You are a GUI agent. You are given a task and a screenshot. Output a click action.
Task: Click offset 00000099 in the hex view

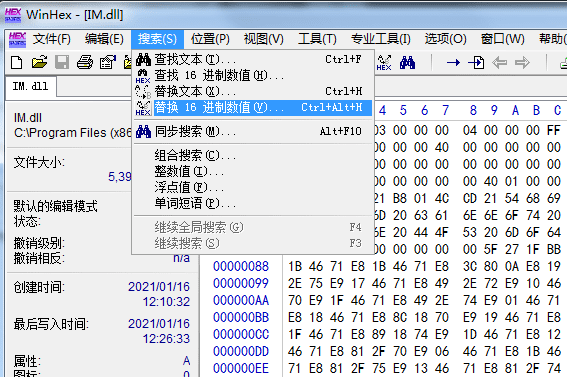pyautogui.click(x=241, y=283)
